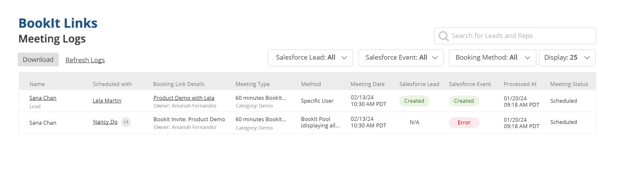Open the Booking Method filter dropdown
The width and height of the screenshot is (644, 173).
[x=492, y=58]
